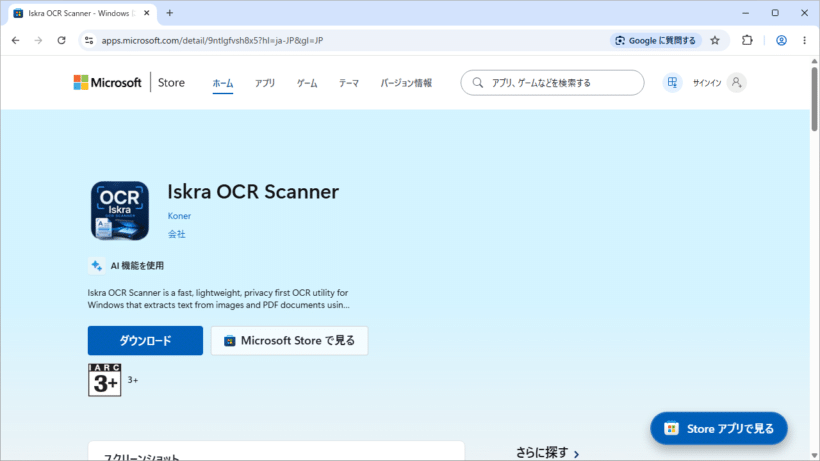Select the ホーム navigation tab
Screen dimensions: 820x461
(x=223, y=83)
